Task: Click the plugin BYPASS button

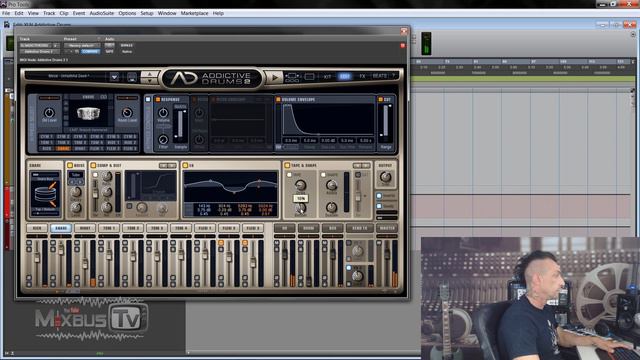Action: tap(127, 45)
